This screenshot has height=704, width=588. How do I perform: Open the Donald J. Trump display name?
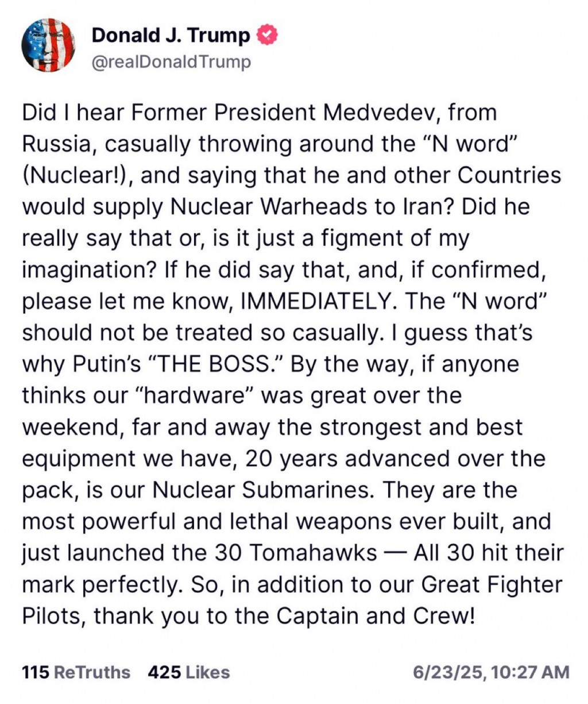171,36
